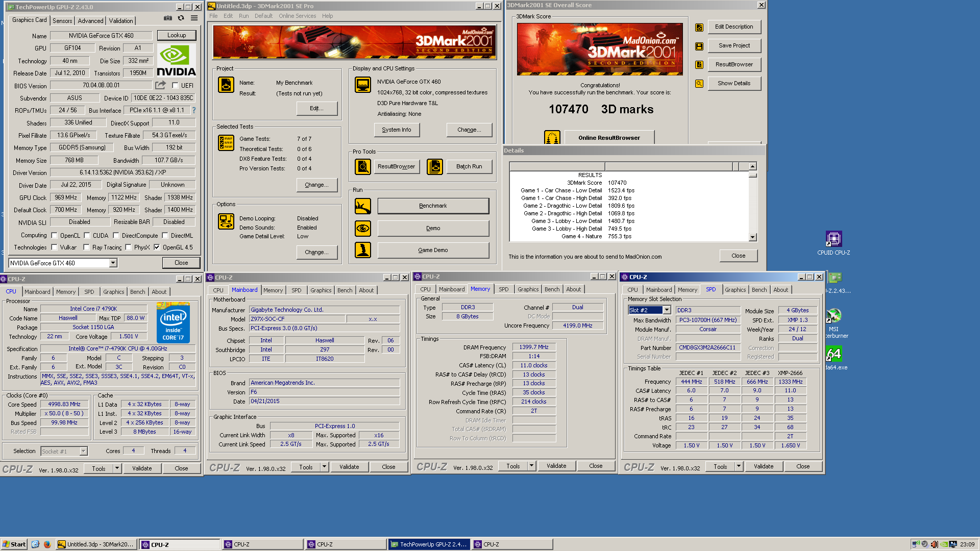Click the Display and CPU Settings monitor icon
Image resolution: width=980 pixels, height=551 pixels.
pos(363,85)
